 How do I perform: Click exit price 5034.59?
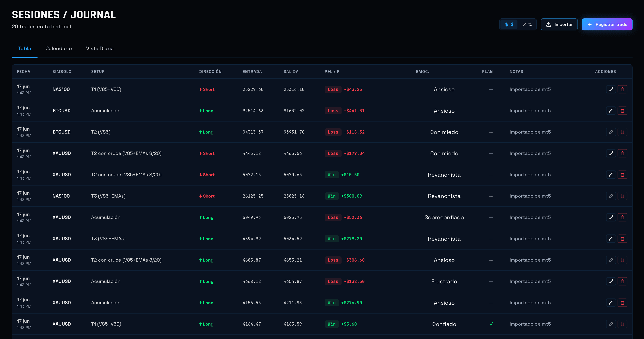coord(293,239)
